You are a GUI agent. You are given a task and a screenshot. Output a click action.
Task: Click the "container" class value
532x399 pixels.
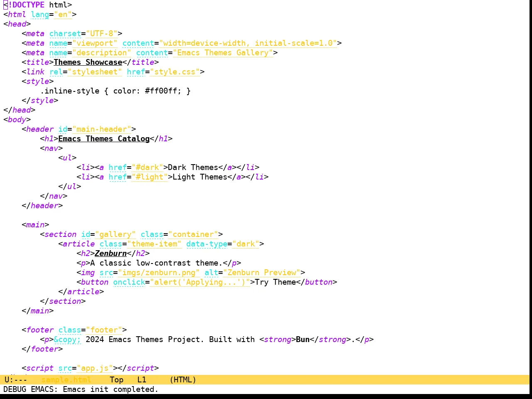193,234
